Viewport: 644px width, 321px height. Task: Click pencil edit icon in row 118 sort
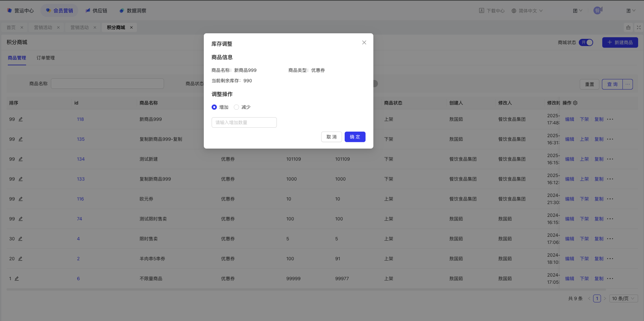click(21, 119)
